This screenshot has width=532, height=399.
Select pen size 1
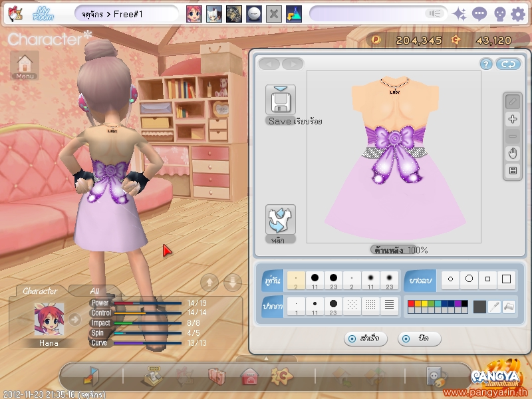pos(296,307)
